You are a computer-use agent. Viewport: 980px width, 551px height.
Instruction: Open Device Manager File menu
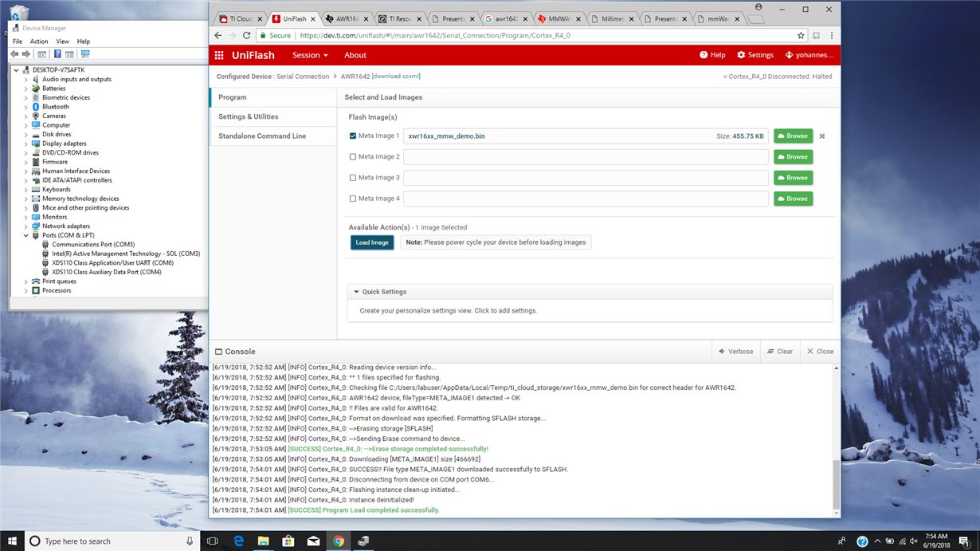click(x=18, y=41)
